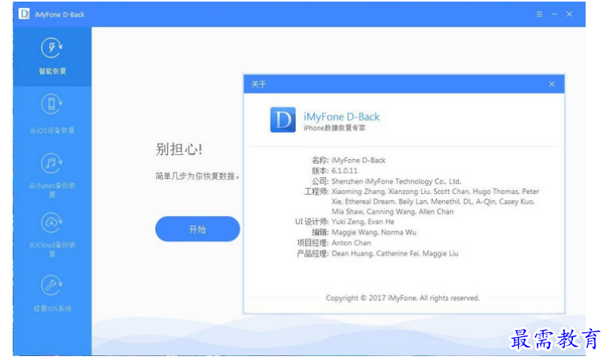Open the 修复iOS系统 wrench icon

(x=51, y=286)
